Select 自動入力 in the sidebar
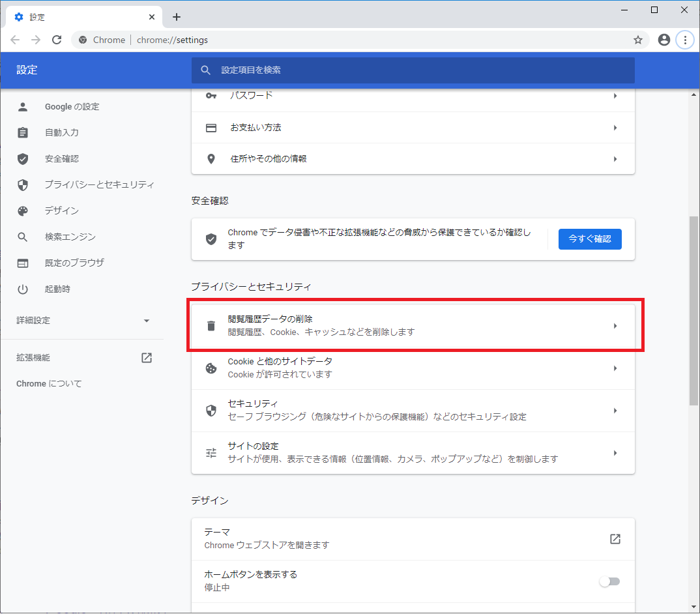The height and width of the screenshot is (614, 700). click(62, 132)
